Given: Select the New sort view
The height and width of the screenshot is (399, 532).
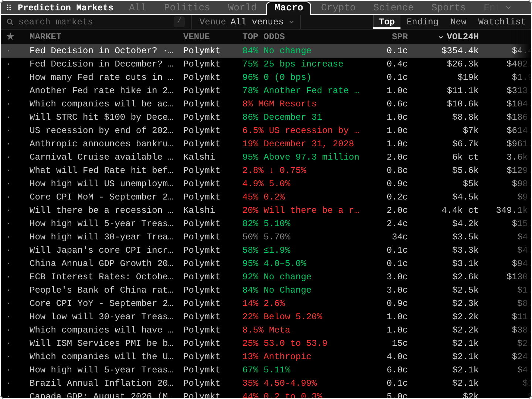Looking at the screenshot, I should (x=458, y=22).
